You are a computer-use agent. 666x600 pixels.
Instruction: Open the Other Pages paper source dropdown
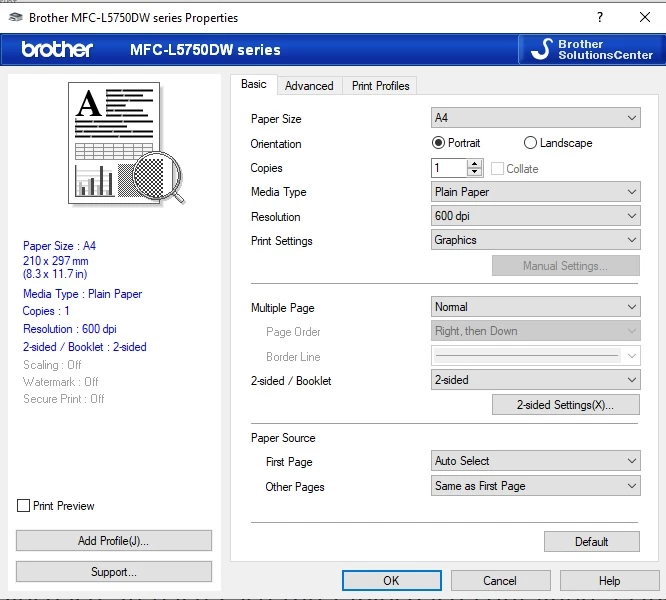pyautogui.click(x=536, y=485)
